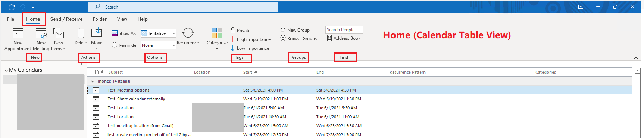The height and width of the screenshot is (138, 644).
Task: Open the Quick Access Toolbar customize arrow
Action: coord(33,7)
